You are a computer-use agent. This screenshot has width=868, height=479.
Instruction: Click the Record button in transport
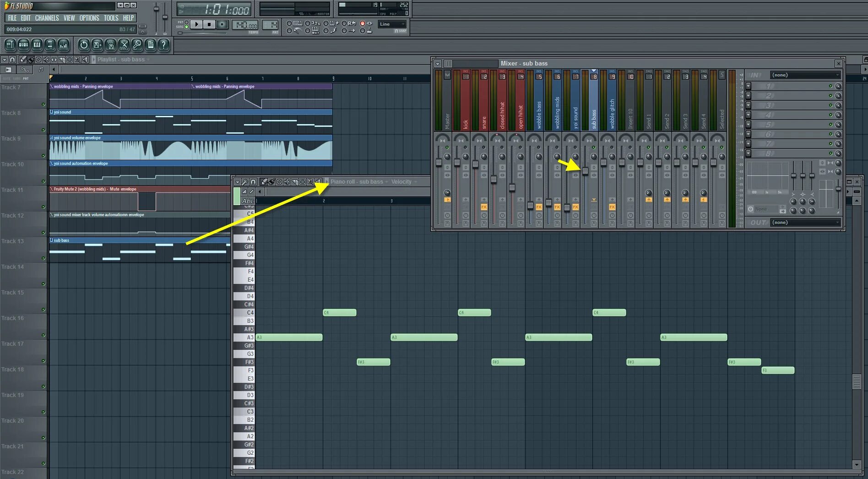click(x=222, y=24)
